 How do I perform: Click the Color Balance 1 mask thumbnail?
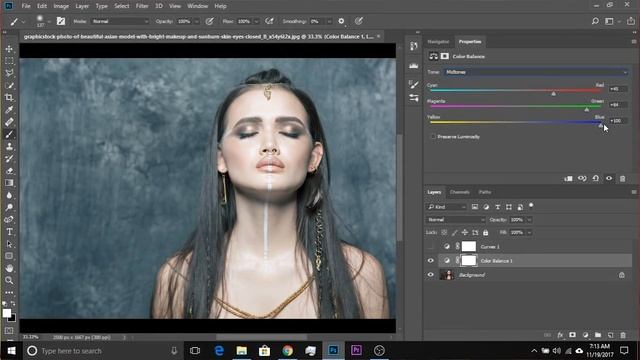pos(469,260)
